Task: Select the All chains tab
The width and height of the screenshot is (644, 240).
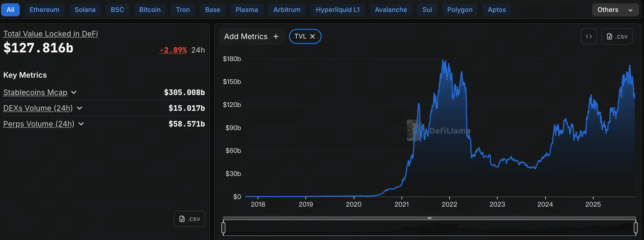Action: click(10, 10)
